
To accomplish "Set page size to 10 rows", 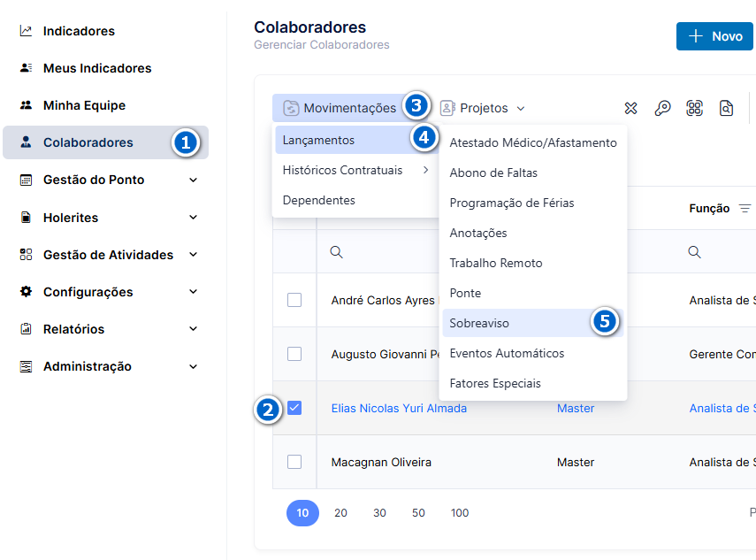I will pos(302,513).
